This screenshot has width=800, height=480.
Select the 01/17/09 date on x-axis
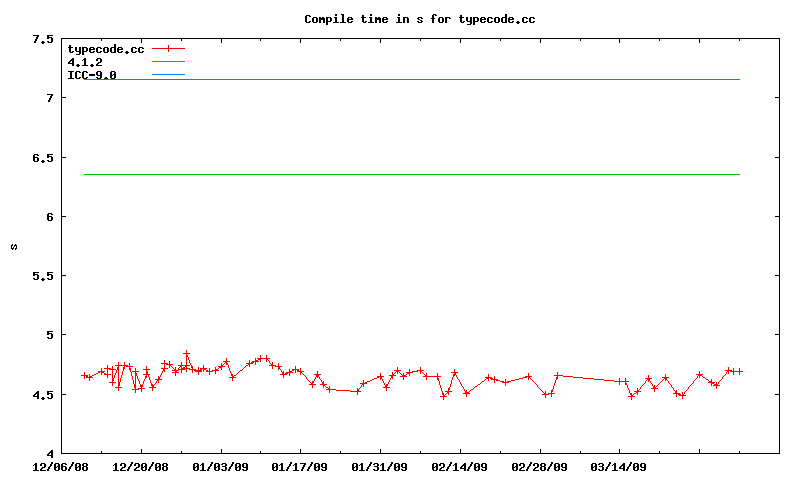pos(300,466)
